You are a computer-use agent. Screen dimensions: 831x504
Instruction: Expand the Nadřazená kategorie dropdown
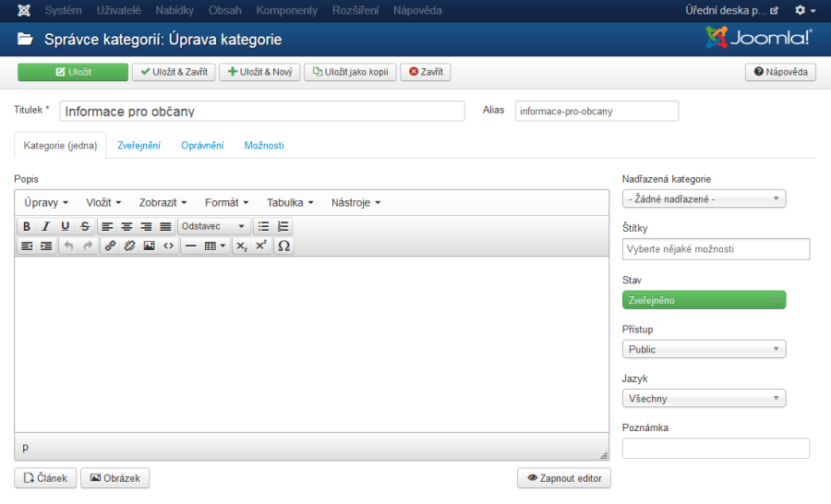(x=704, y=199)
